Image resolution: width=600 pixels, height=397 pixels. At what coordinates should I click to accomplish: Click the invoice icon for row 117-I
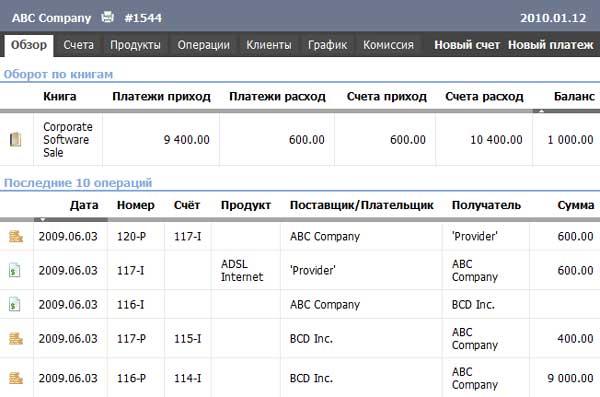[x=15, y=270]
